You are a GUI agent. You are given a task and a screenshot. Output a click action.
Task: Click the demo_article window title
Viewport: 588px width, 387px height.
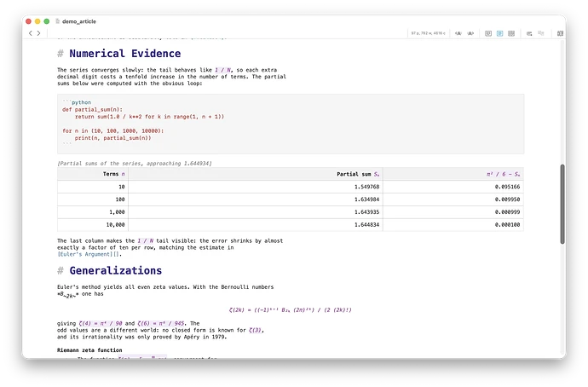79,21
